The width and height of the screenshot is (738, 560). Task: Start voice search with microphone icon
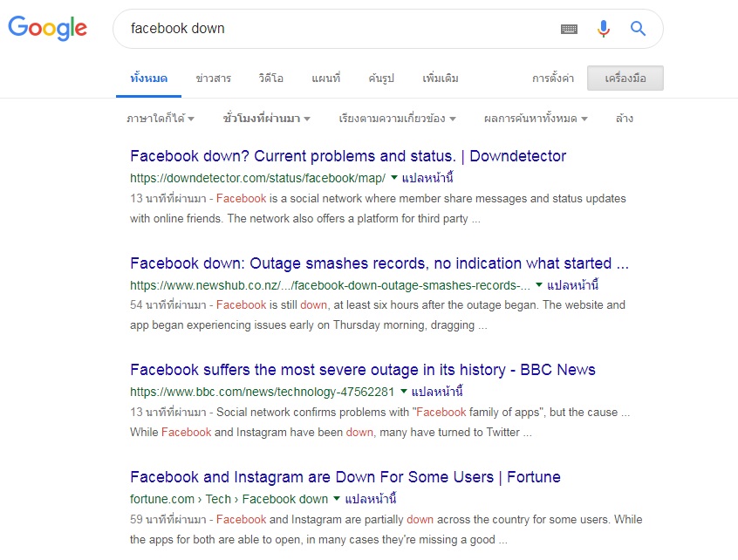(x=604, y=29)
